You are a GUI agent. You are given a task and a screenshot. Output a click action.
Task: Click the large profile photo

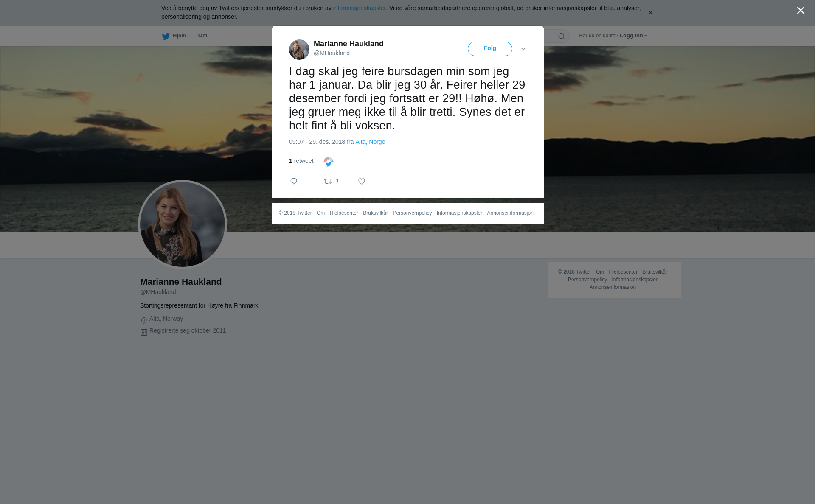pyautogui.click(x=183, y=224)
